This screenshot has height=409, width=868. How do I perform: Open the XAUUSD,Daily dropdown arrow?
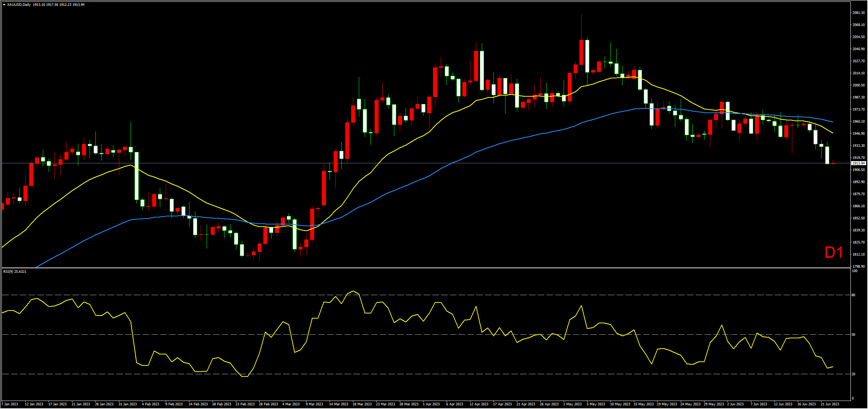coord(4,5)
